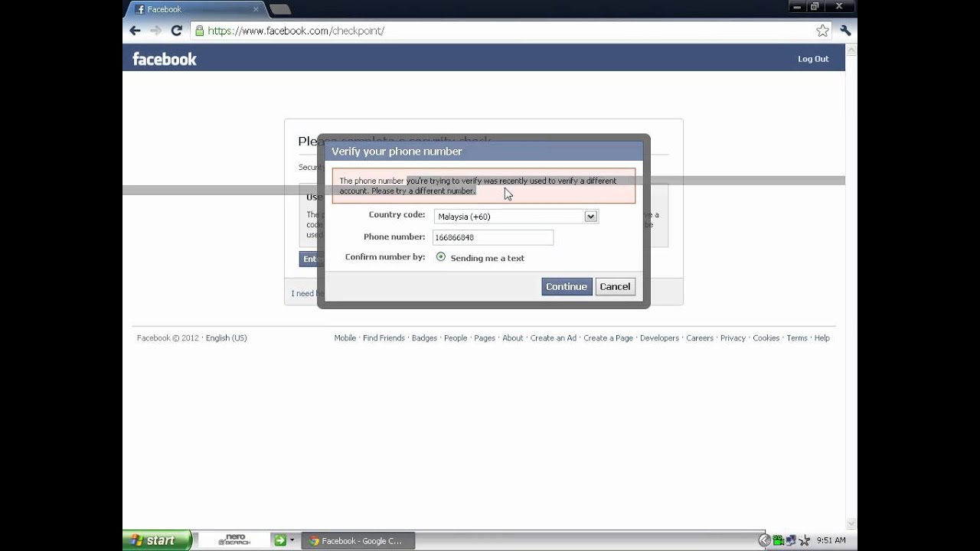The width and height of the screenshot is (980, 551).
Task: Click the Cancel button in dialog
Action: click(615, 286)
